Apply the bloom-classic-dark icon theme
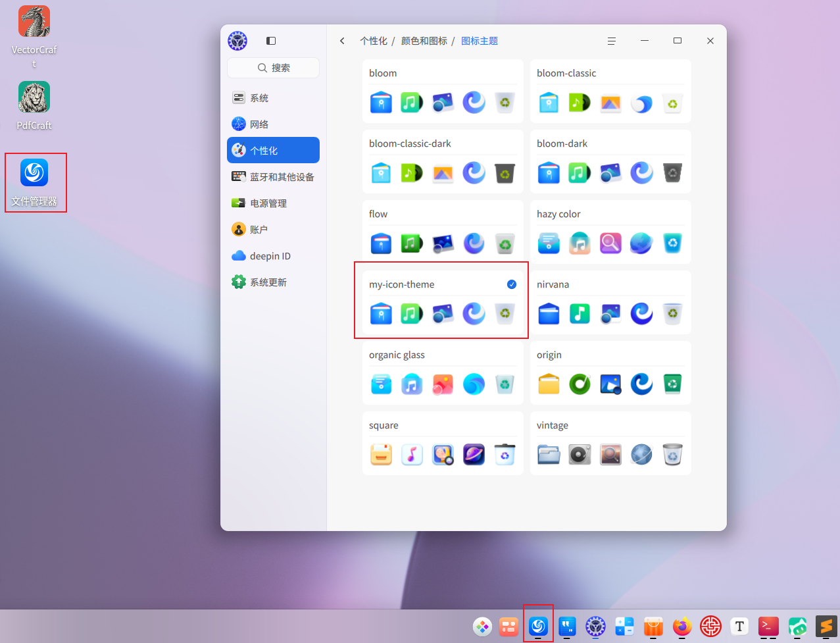The image size is (840, 643). tap(443, 161)
